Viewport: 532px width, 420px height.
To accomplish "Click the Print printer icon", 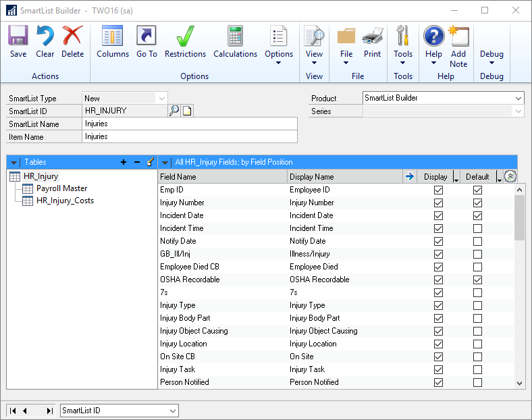I will 372,36.
